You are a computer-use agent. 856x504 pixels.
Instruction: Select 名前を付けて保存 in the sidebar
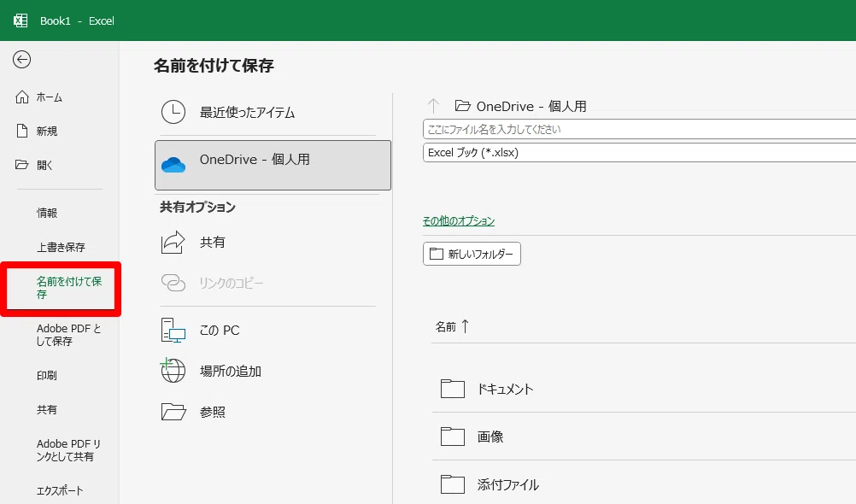pos(69,288)
